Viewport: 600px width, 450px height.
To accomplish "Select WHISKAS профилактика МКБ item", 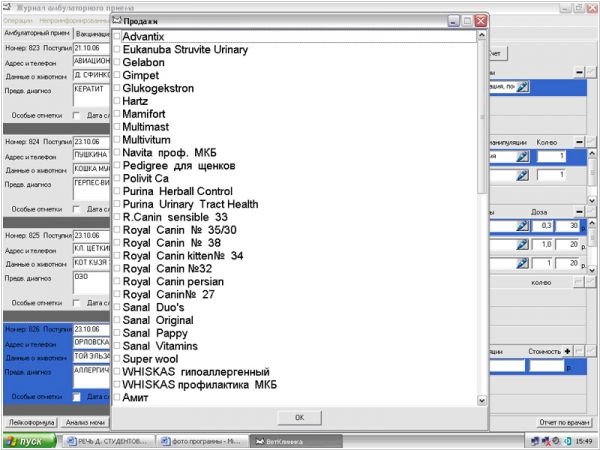I will click(199, 385).
